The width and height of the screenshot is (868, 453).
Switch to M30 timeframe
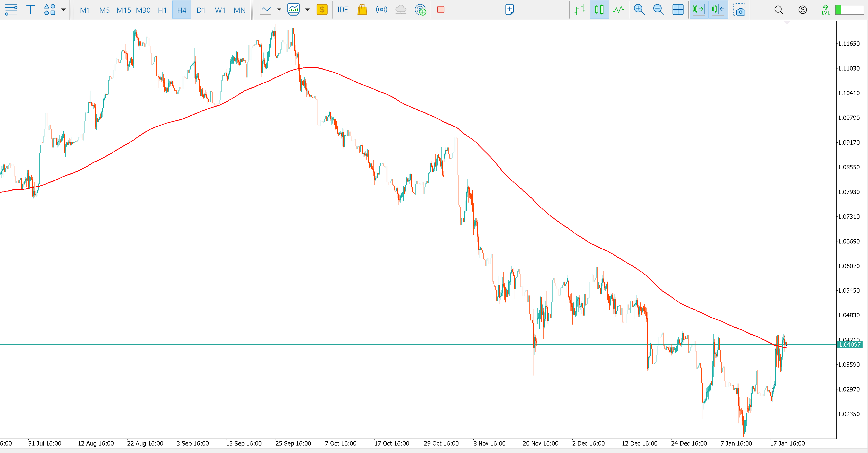pos(143,10)
